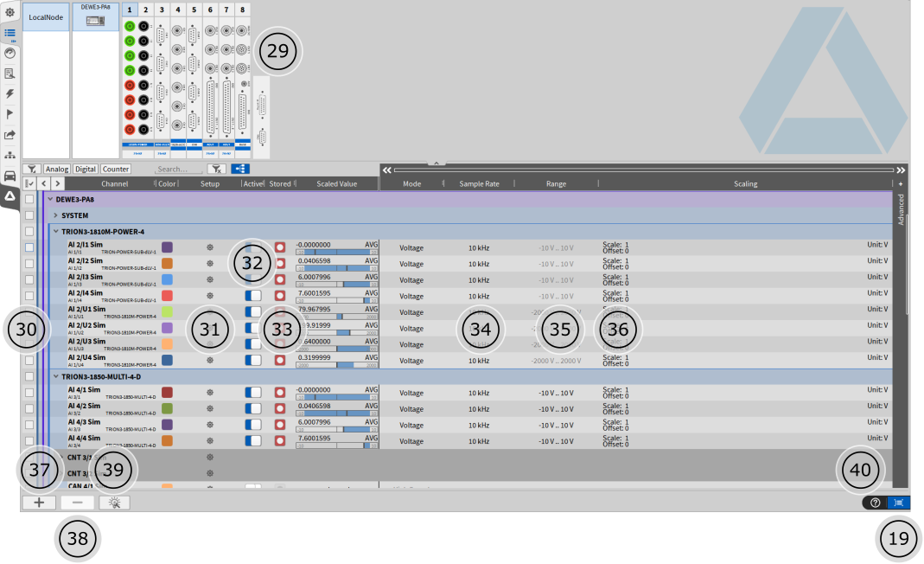Screen dimensions: 924x564
Task: Collapse the TRION3-1810M-POWER-4 group
Action: tap(56, 231)
